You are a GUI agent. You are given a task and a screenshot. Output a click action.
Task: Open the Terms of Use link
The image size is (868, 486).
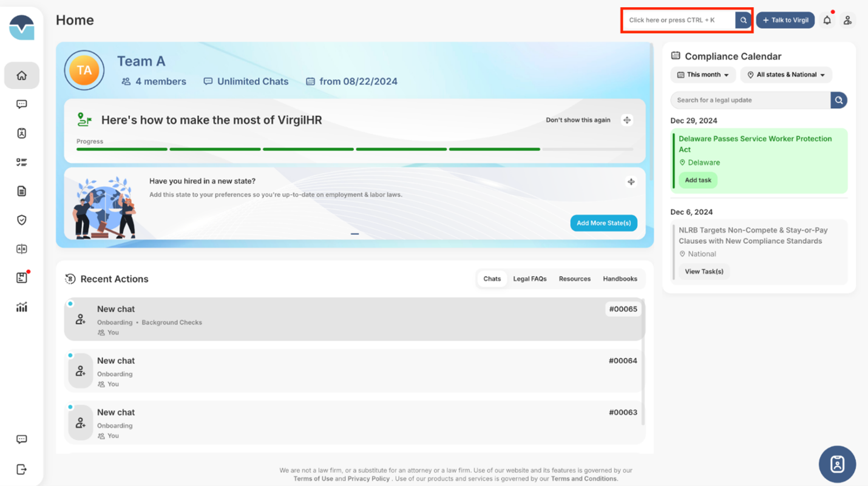click(x=313, y=479)
